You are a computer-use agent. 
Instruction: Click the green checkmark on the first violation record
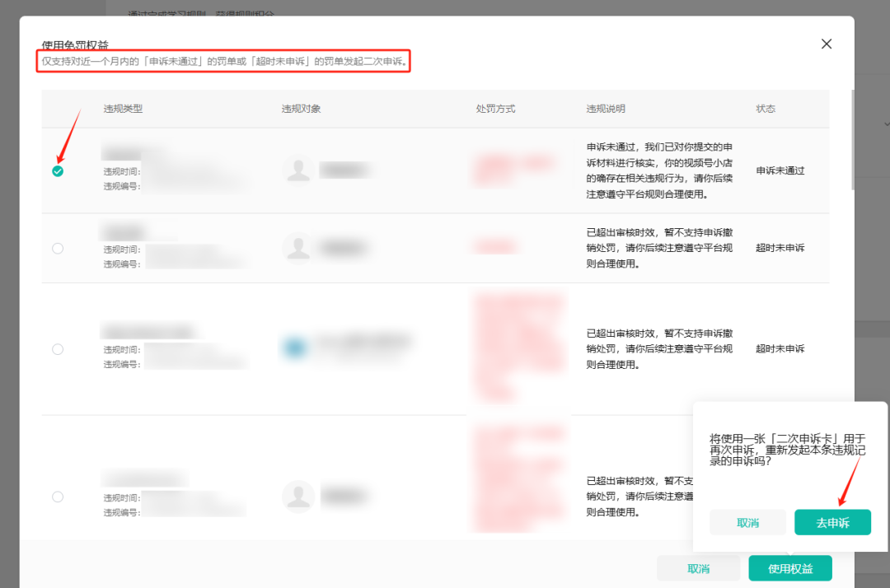tap(58, 171)
